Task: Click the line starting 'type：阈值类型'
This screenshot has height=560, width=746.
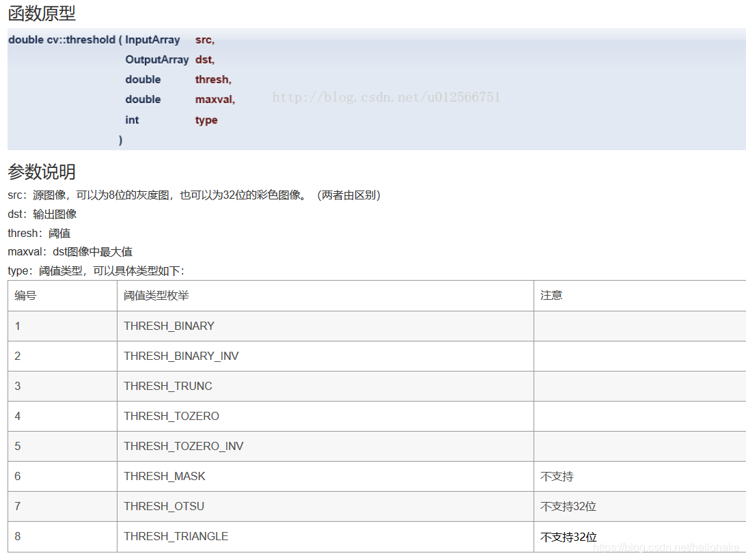Action: [96, 270]
